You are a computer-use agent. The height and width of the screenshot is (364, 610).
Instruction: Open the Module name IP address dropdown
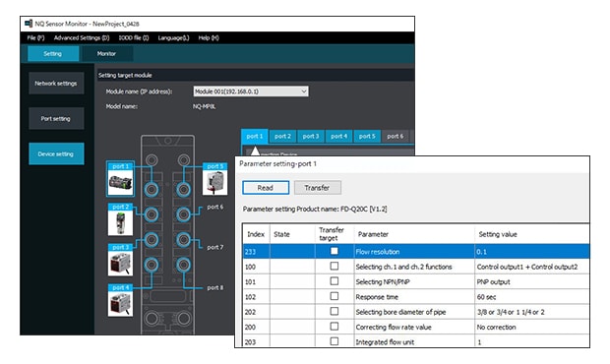[251, 91]
